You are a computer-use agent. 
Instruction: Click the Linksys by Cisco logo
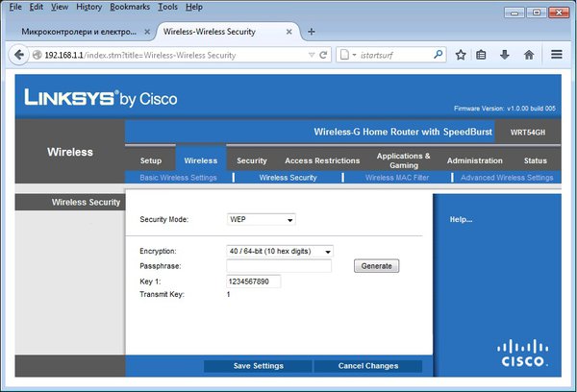point(100,98)
